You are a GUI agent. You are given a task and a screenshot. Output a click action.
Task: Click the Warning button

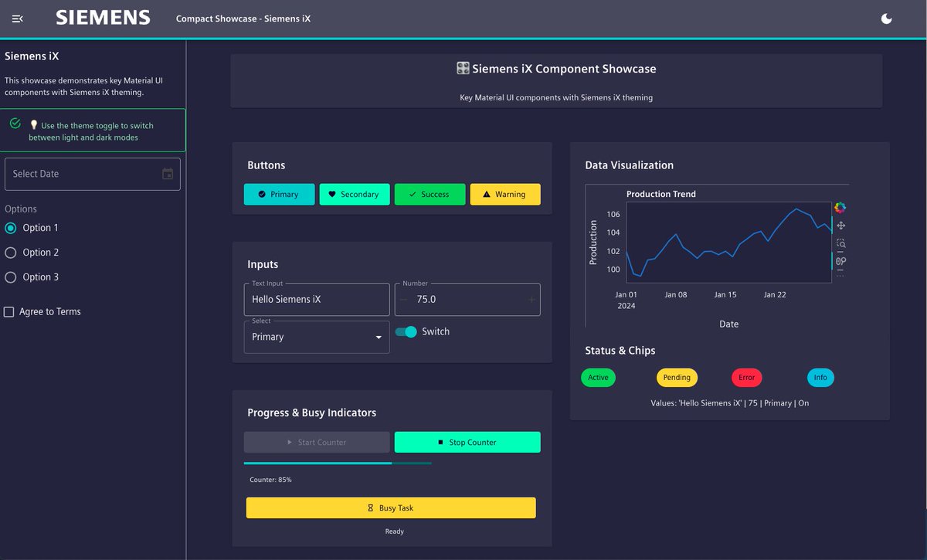(505, 195)
